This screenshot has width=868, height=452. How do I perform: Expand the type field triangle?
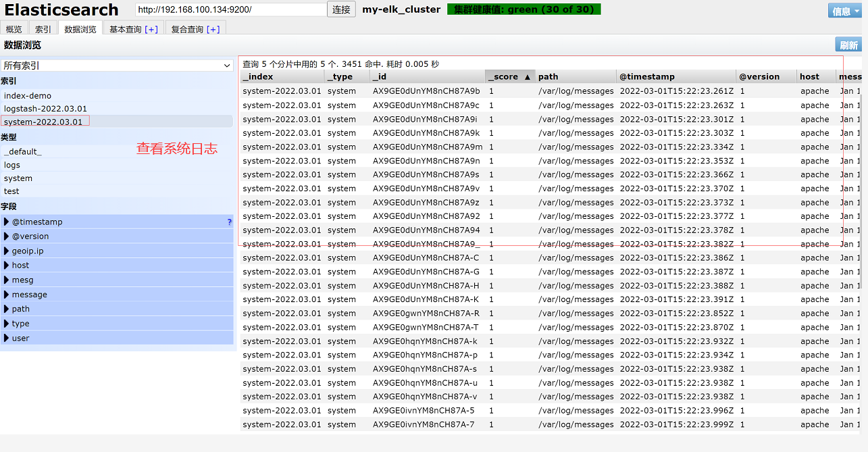tap(6, 324)
